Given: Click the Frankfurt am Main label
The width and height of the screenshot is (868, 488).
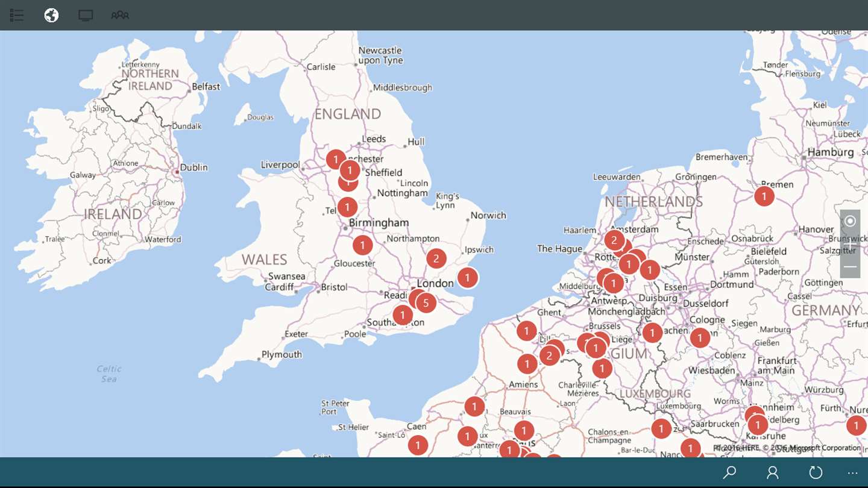Looking at the screenshot, I should pyautogui.click(x=777, y=366).
